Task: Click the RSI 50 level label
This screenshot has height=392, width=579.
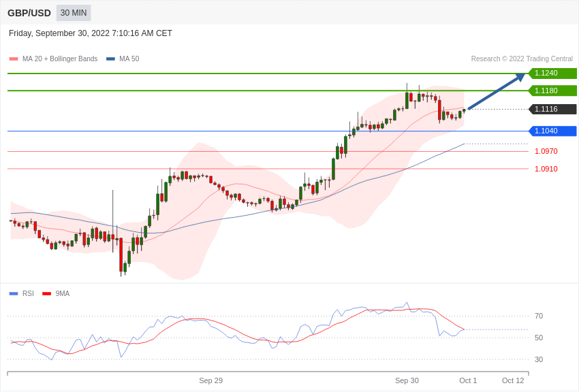Action: (x=539, y=338)
